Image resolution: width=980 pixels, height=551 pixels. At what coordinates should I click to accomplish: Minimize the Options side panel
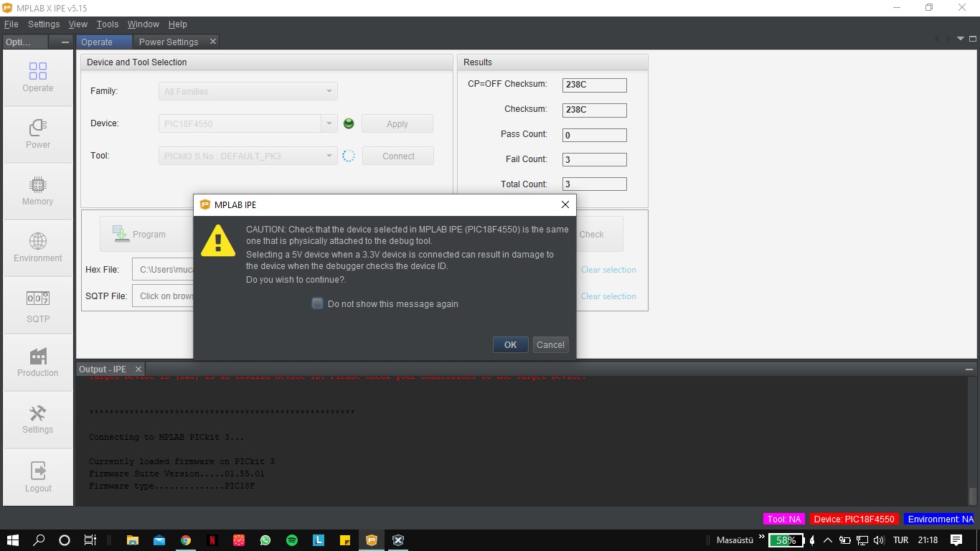[x=65, y=42]
